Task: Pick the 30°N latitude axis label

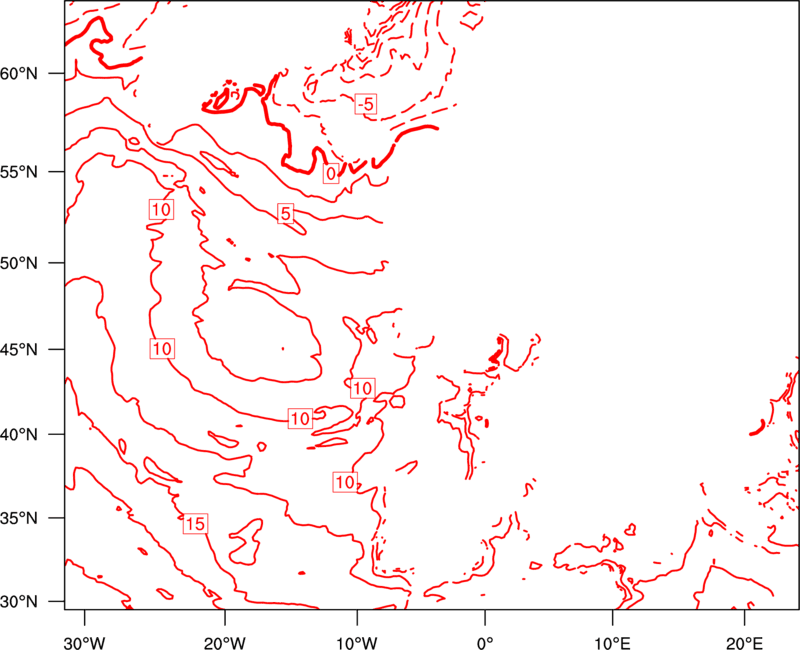Action: pos(19,602)
